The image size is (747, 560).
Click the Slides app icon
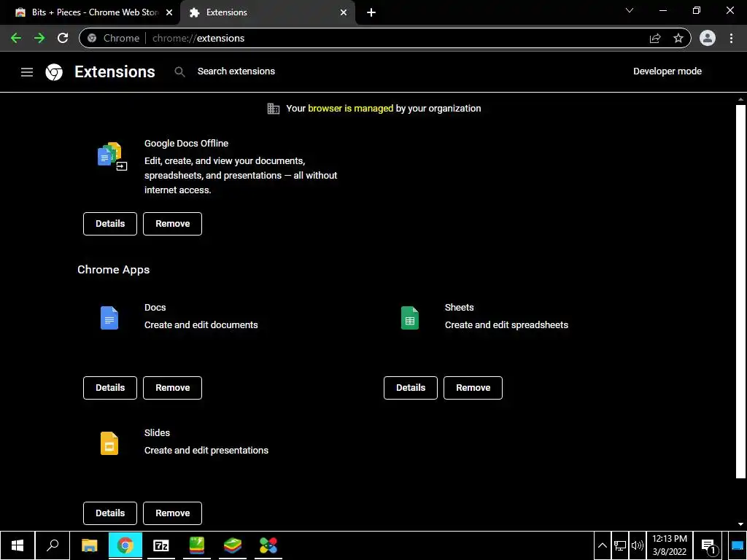coord(109,443)
